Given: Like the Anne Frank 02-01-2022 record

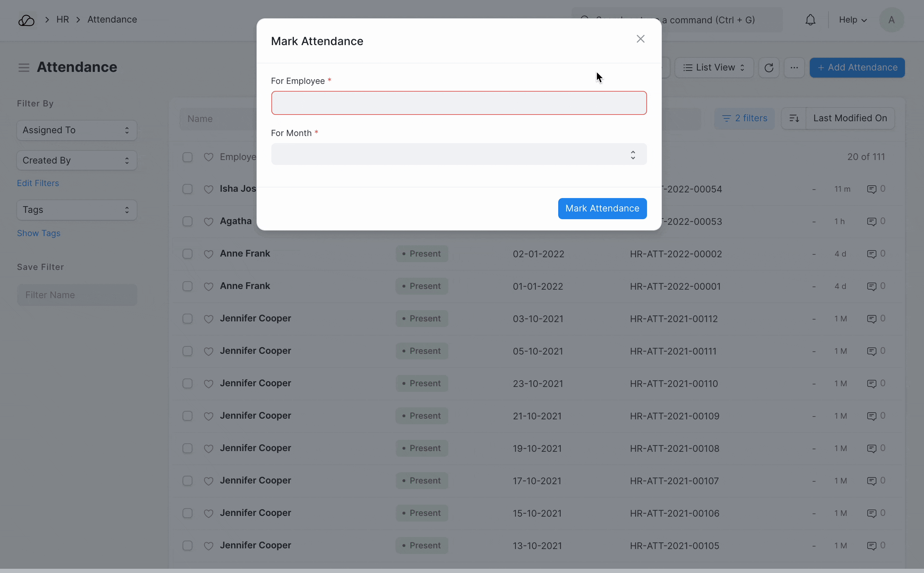Looking at the screenshot, I should click(x=209, y=254).
